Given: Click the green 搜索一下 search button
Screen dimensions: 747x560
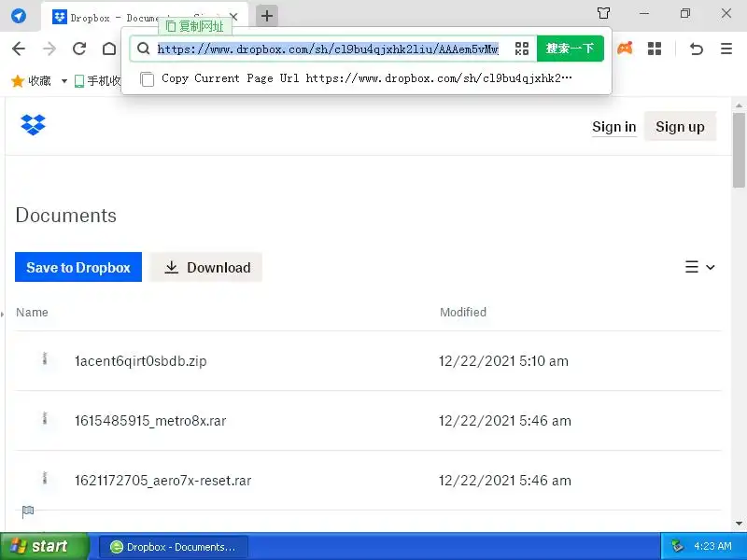Looking at the screenshot, I should pos(571,49).
